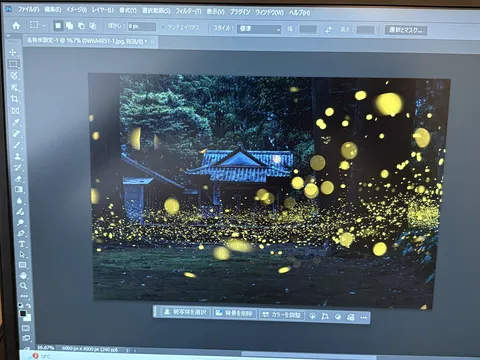Click the transform icon in contextual bar

pos(325,316)
